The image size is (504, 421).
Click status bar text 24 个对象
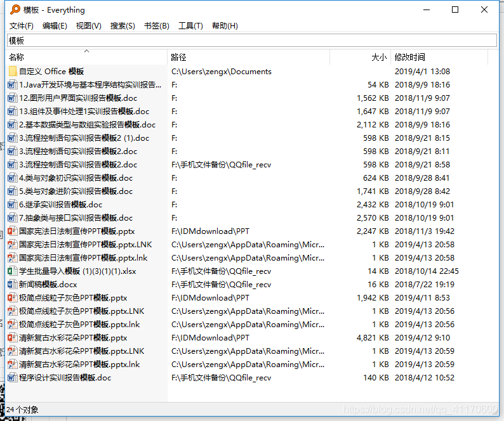coord(22,410)
